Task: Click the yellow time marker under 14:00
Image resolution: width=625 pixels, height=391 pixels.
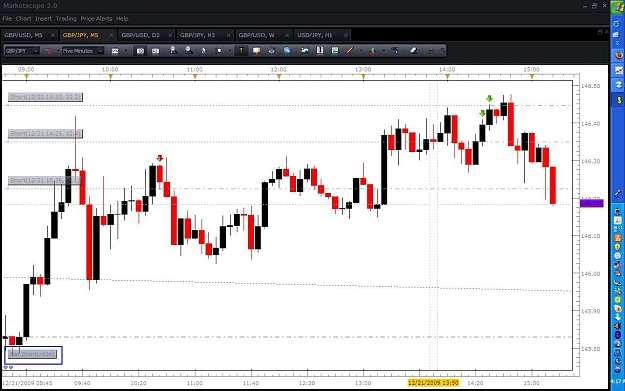Action: (x=447, y=77)
